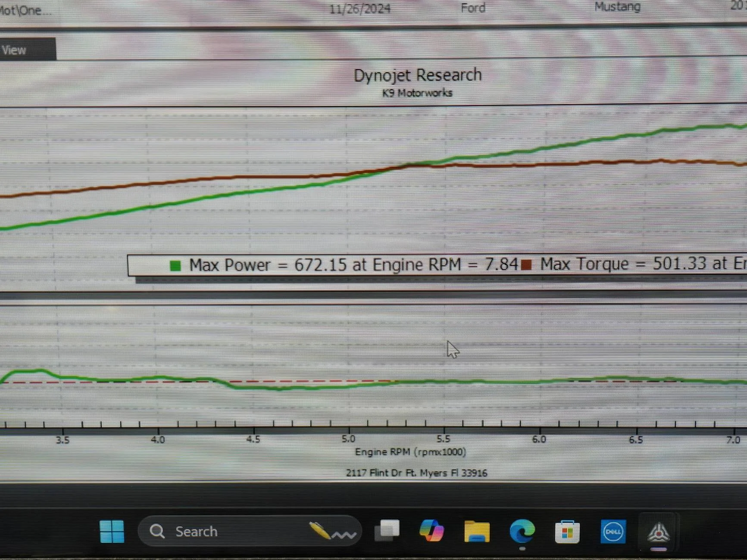Select the "Max Torque = 501.33" legend text
Image resolution: width=747 pixels, height=560 pixels.
(623, 264)
